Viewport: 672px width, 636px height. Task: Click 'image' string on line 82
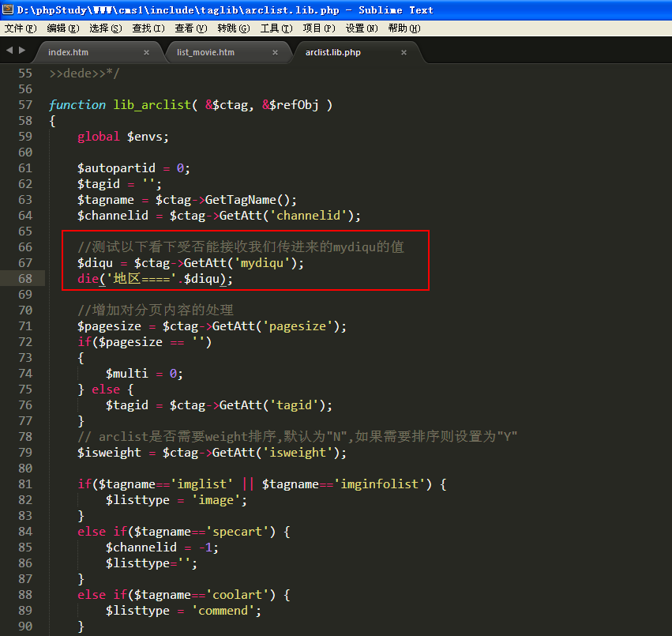(x=216, y=500)
